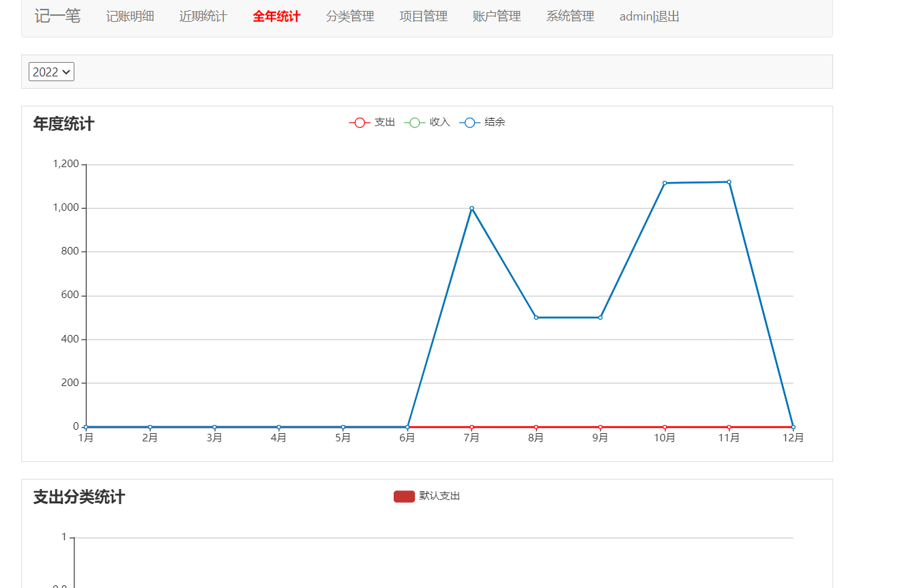Open the 系统管理 page
This screenshot has width=902, height=588.
[x=570, y=16]
